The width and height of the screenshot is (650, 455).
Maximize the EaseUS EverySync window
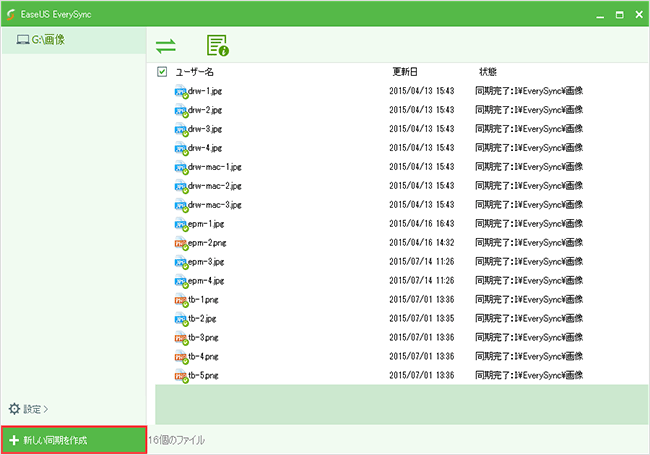point(619,15)
